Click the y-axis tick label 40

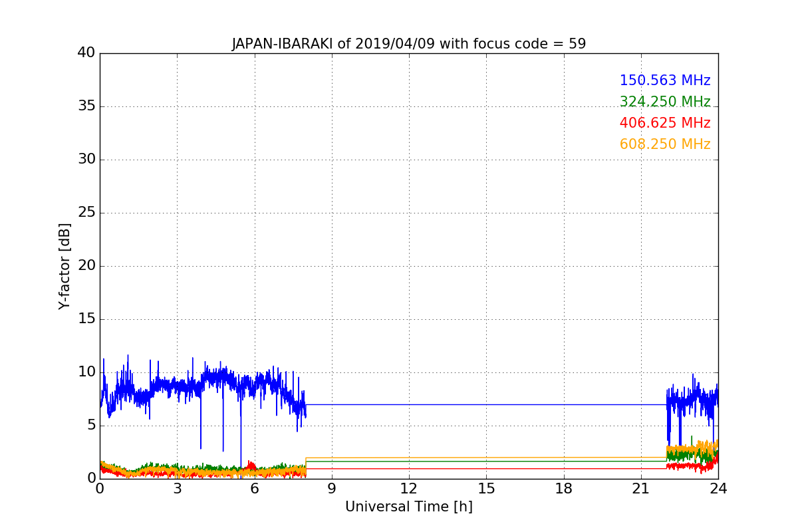coord(86,53)
